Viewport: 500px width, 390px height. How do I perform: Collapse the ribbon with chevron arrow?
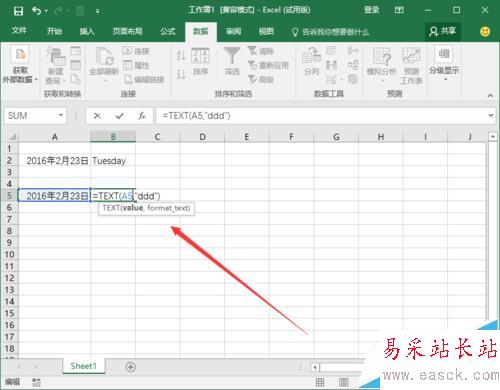(x=490, y=95)
